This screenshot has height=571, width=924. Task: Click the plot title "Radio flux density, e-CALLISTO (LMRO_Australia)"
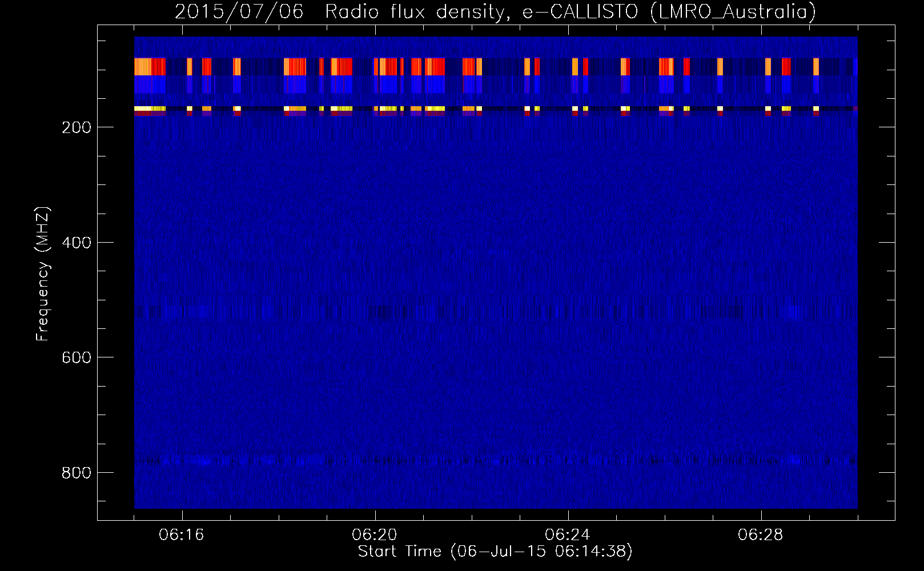[571, 11]
